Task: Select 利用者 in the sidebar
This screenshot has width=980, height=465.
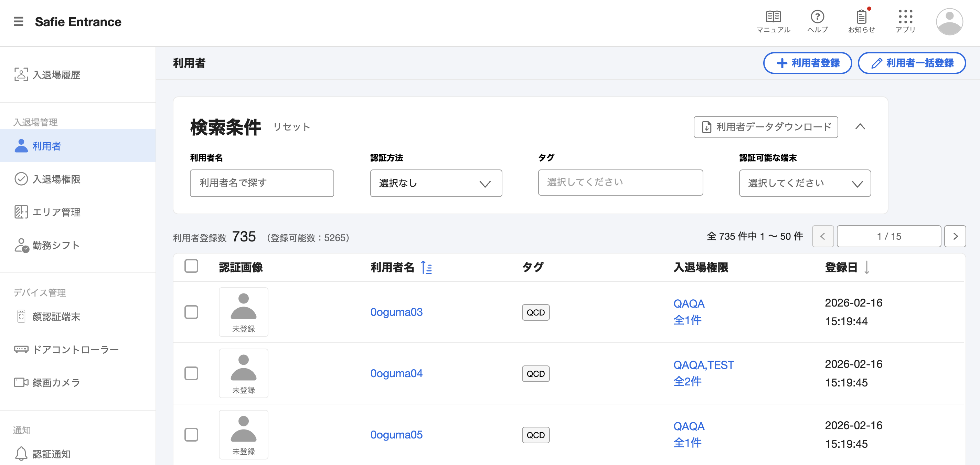Action: [78, 146]
